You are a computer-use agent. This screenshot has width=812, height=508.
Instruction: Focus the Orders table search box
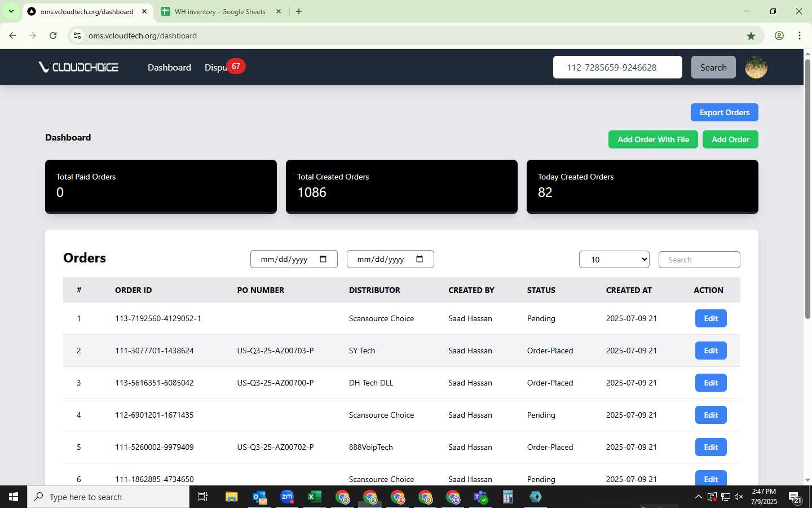point(699,260)
